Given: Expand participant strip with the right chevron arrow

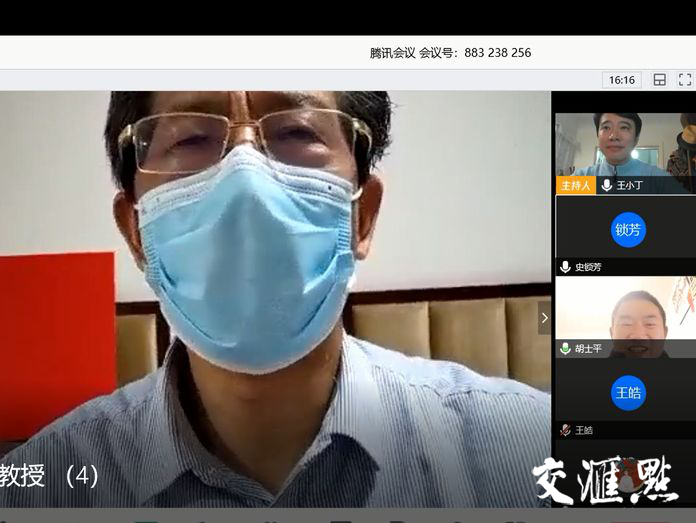Looking at the screenshot, I should [545, 318].
